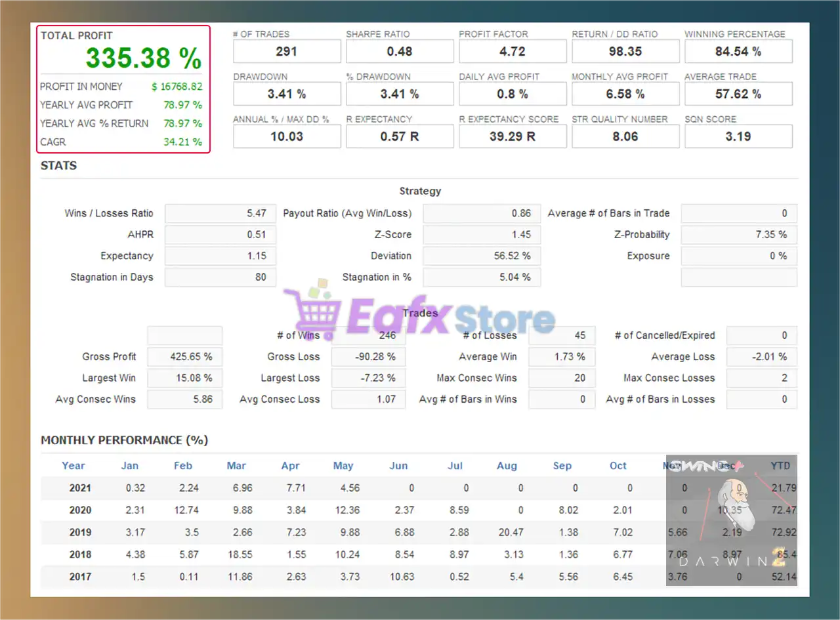Select the Payout Ratio field 0.86

tap(481, 213)
